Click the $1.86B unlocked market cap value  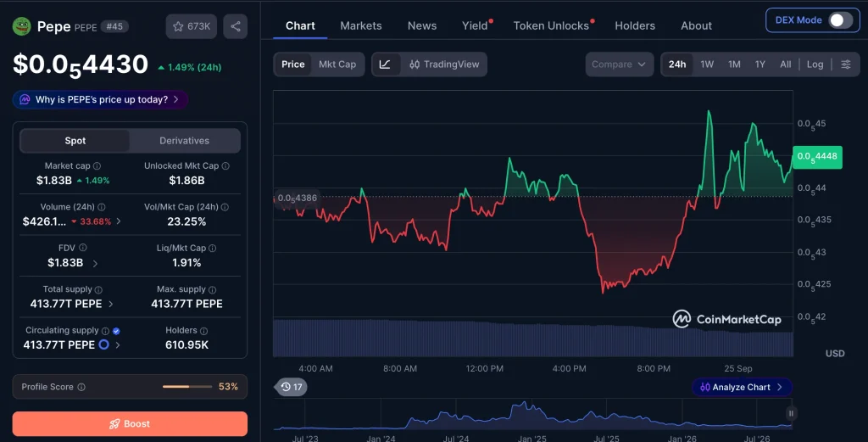click(186, 181)
